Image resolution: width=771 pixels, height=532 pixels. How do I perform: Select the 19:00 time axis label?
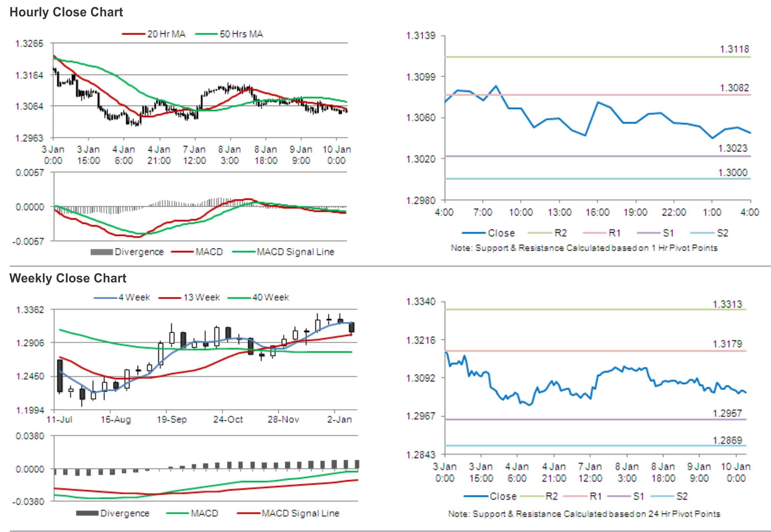pyautogui.click(x=636, y=213)
